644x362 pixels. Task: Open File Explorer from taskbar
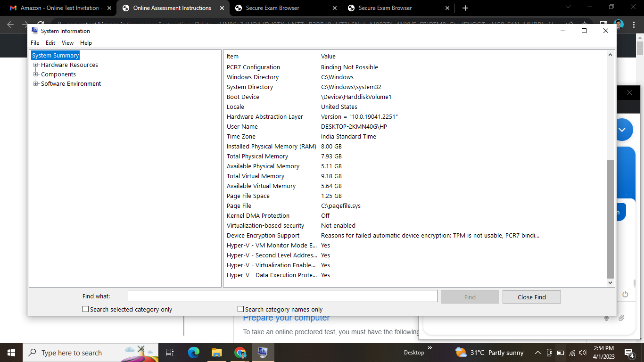tap(216, 353)
